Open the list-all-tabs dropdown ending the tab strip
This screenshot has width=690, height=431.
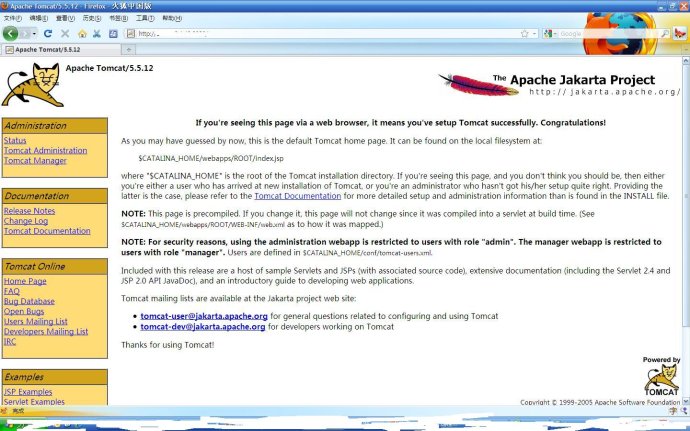pyautogui.click(x=686, y=50)
